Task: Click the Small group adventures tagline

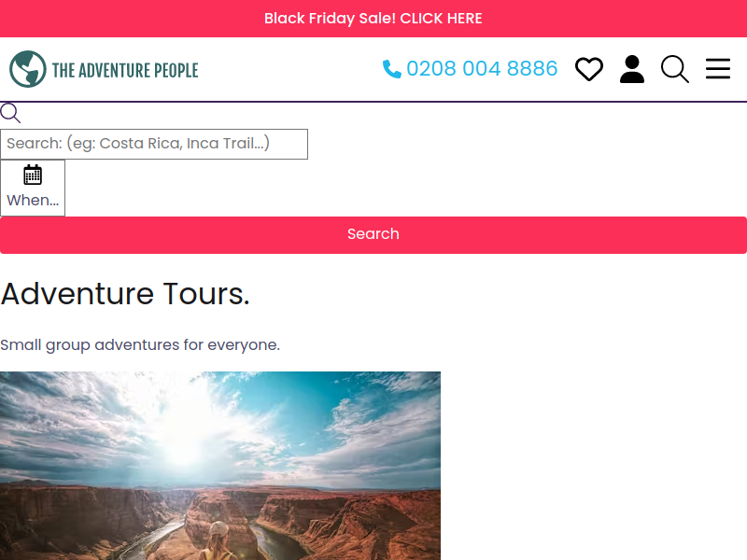Action: pyautogui.click(x=140, y=344)
